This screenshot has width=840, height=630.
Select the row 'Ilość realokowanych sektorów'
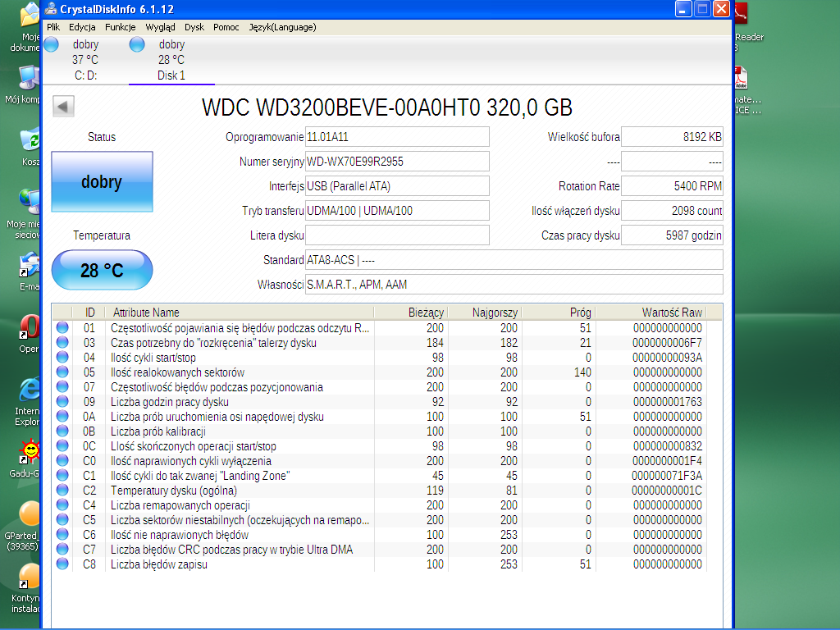coord(380,372)
